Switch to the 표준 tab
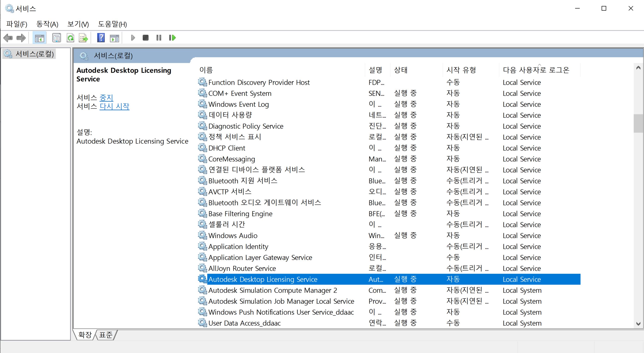 (106, 335)
